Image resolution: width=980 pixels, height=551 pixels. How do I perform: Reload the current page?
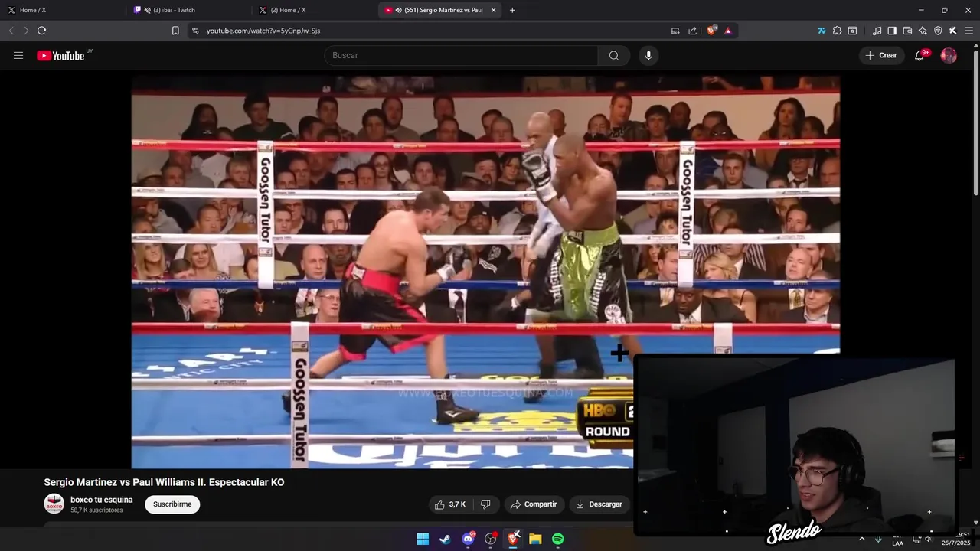[x=41, y=31]
